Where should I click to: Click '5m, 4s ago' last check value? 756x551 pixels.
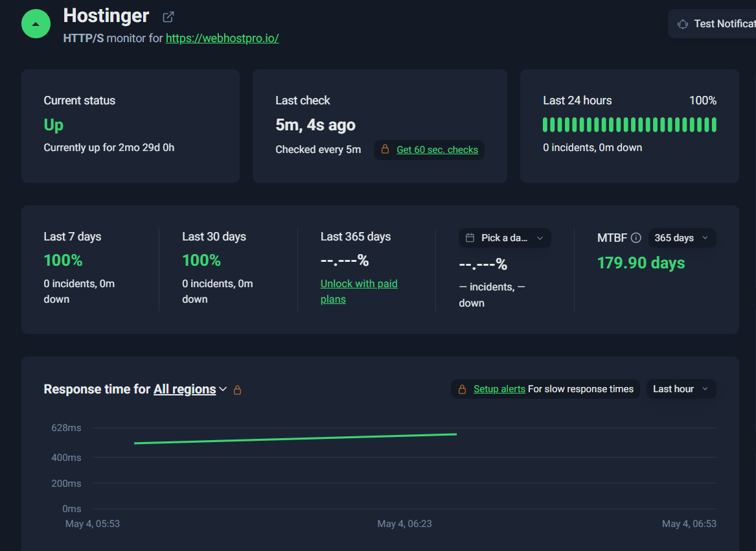[x=315, y=125]
